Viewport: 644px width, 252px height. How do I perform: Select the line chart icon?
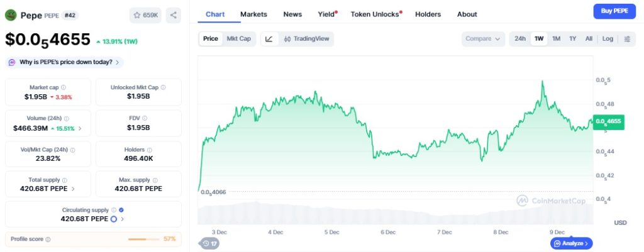269,39
